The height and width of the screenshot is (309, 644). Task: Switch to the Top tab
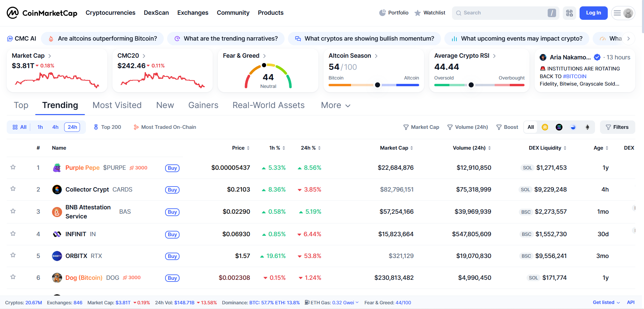tap(21, 105)
